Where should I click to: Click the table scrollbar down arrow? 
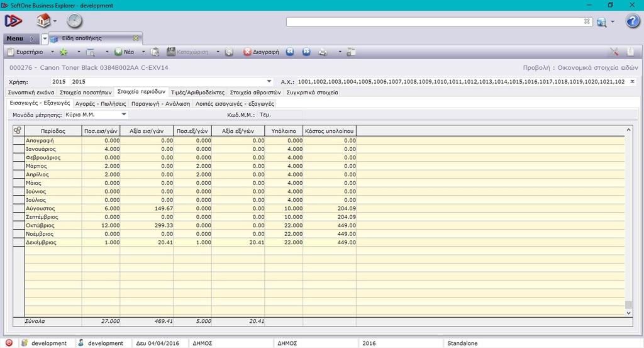click(x=628, y=313)
